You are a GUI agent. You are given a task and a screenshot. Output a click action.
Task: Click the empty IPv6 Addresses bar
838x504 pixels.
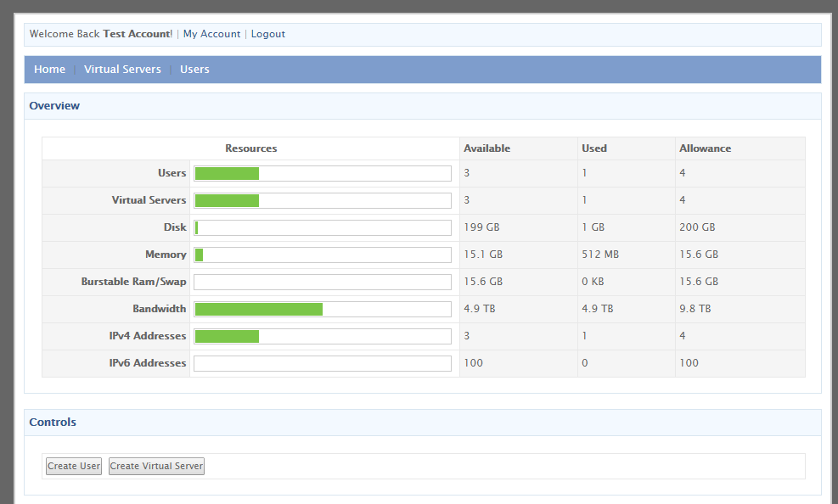pos(323,363)
